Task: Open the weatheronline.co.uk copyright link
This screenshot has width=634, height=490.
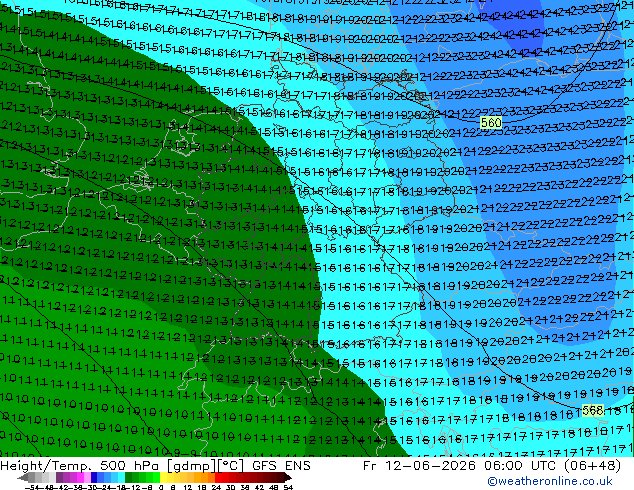Action: (x=550, y=481)
